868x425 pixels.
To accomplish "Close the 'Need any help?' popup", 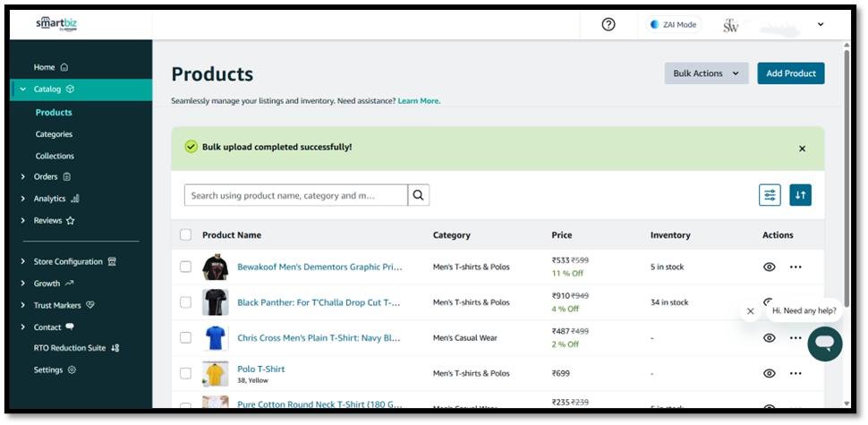I will [750, 311].
